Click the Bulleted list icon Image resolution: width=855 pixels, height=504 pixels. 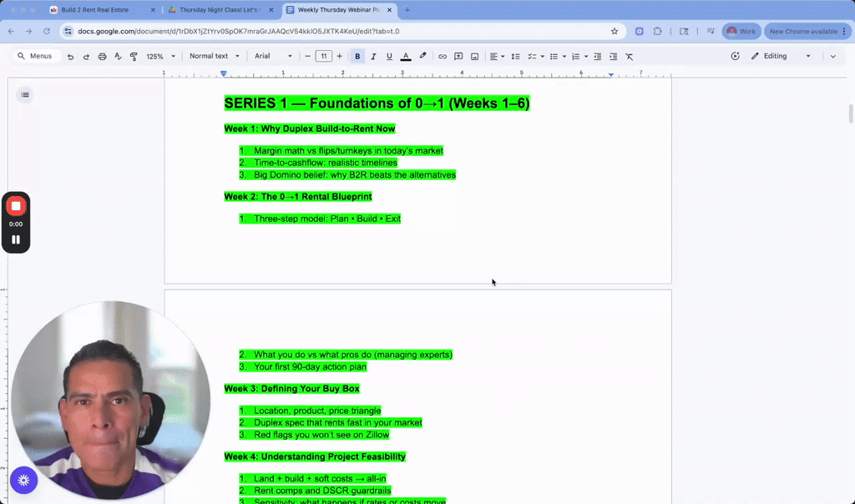point(554,56)
